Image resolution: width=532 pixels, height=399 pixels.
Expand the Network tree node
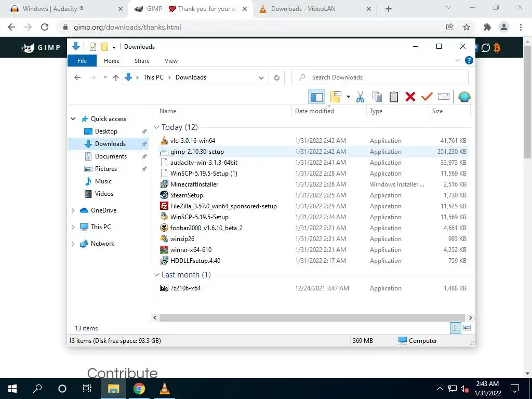73,244
